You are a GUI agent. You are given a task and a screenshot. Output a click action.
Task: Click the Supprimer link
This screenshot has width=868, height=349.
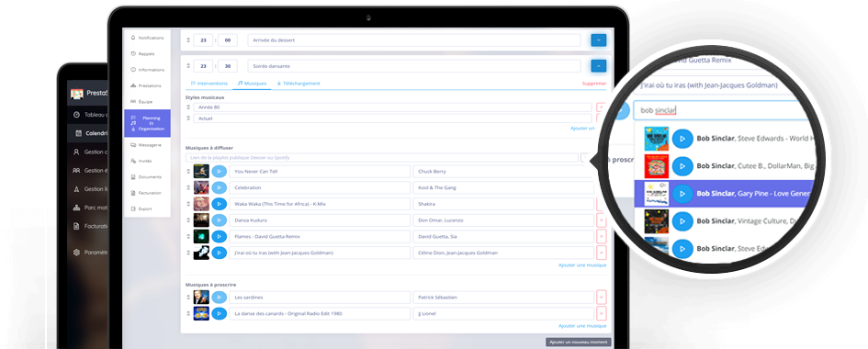coord(594,84)
